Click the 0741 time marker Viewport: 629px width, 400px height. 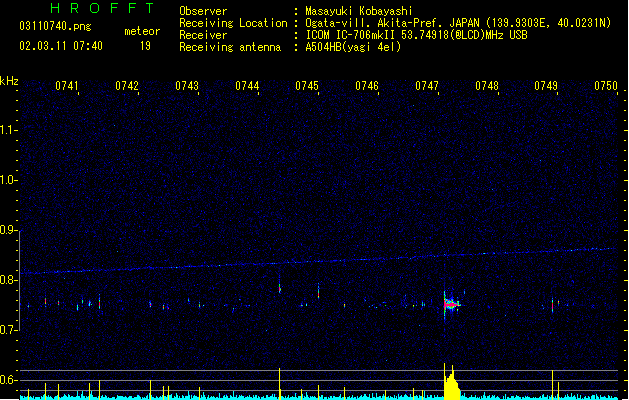(67, 86)
